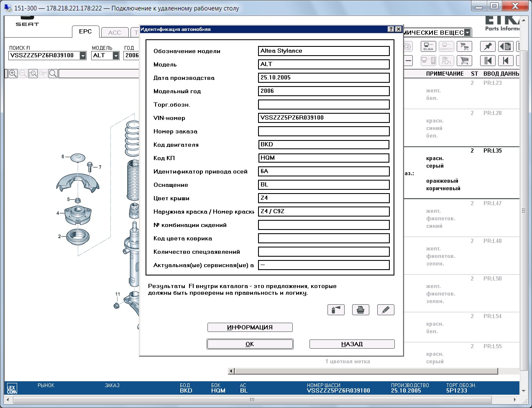
Task: Click the empty Номер заказа field
Action: (324, 131)
